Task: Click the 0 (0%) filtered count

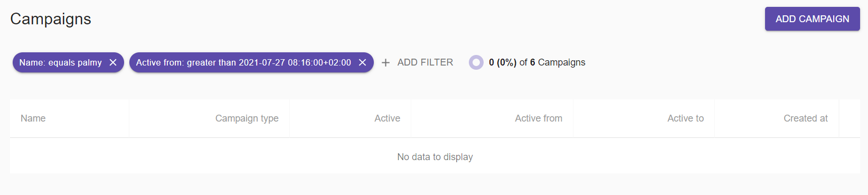Action: 503,62
